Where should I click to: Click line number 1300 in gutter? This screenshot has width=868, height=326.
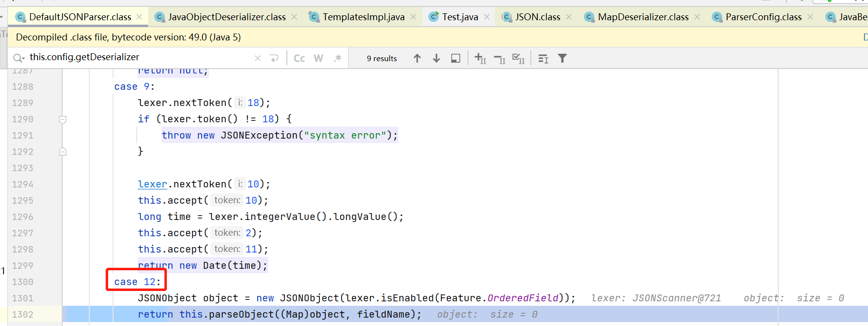(23, 282)
